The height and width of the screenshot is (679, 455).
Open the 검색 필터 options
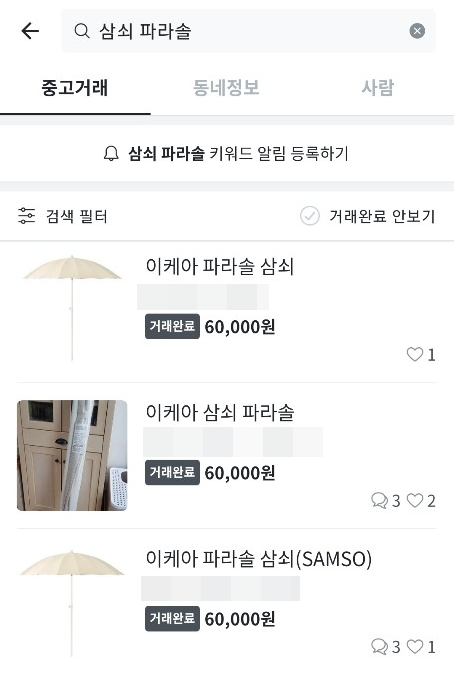[63, 216]
